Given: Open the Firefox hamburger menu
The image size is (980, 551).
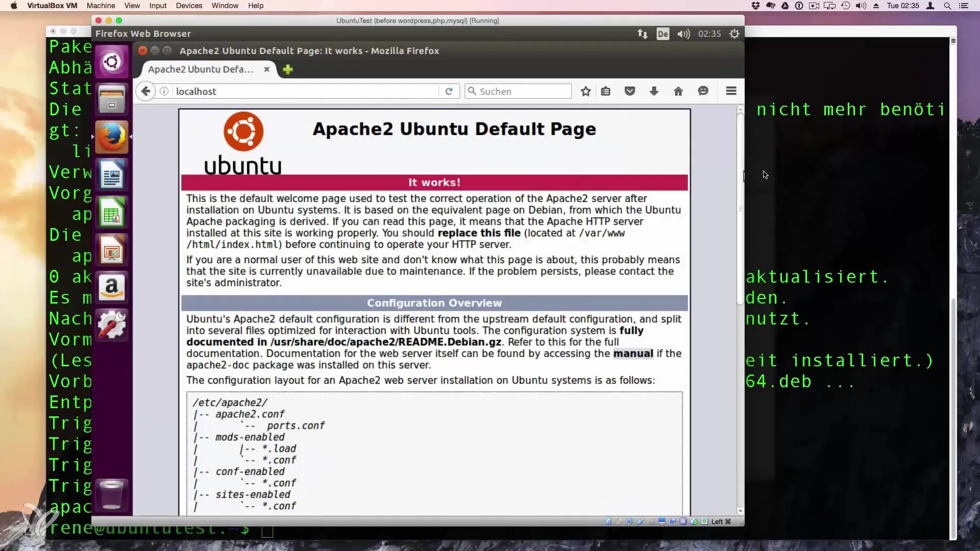Looking at the screenshot, I should [x=731, y=91].
